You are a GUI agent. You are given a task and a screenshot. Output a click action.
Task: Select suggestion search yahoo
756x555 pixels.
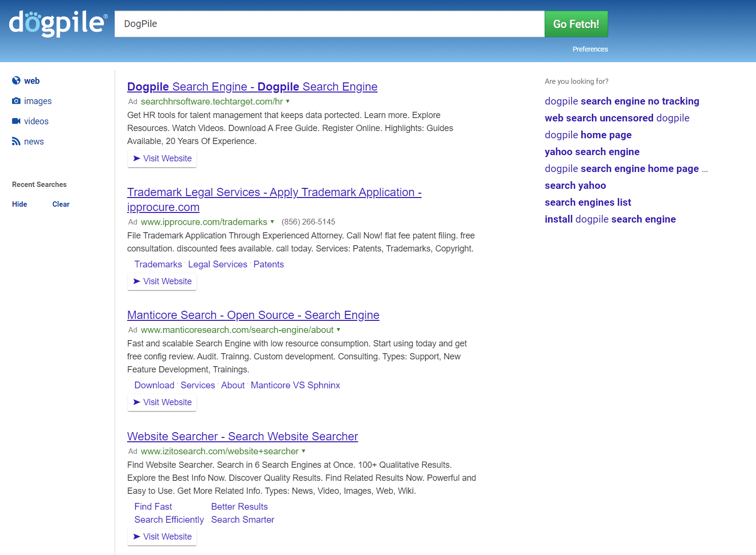pyautogui.click(x=575, y=185)
